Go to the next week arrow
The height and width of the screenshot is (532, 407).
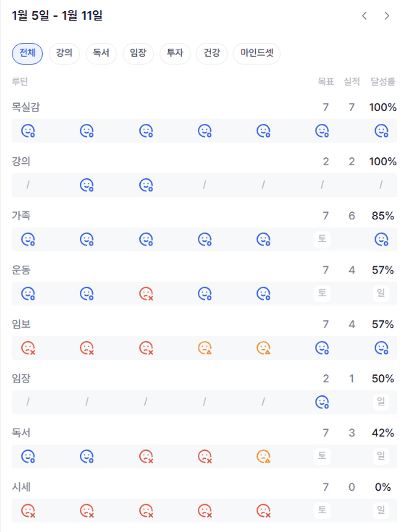coord(387,16)
